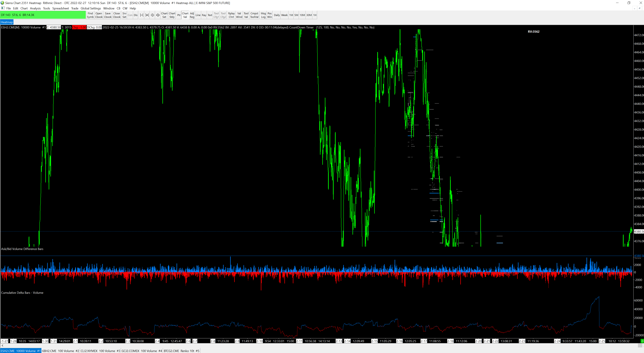Expand the Analysis menu
Viewport: 644px width, 353px height.
click(x=35, y=8)
